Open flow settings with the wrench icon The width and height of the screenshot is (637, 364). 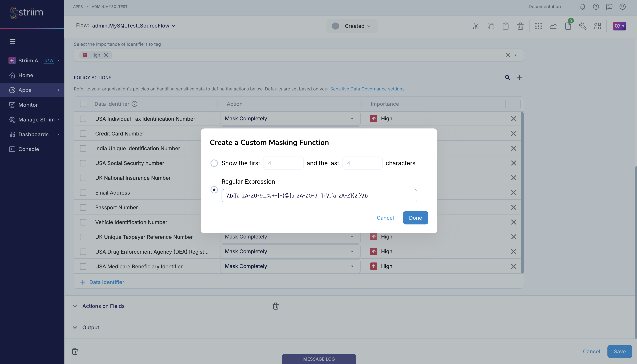583,26
